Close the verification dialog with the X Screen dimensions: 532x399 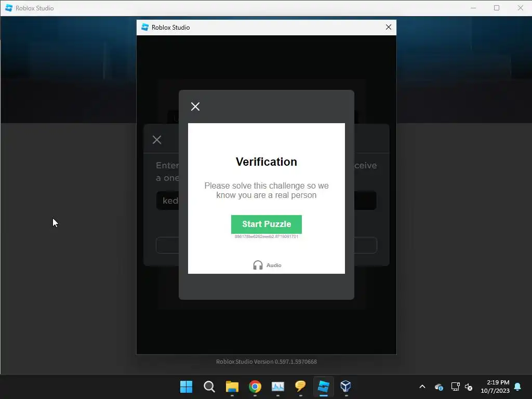coord(195,107)
